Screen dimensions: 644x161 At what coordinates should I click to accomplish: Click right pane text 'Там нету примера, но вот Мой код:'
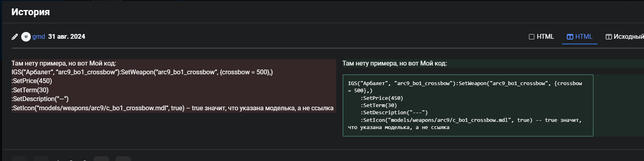pos(395,64)
